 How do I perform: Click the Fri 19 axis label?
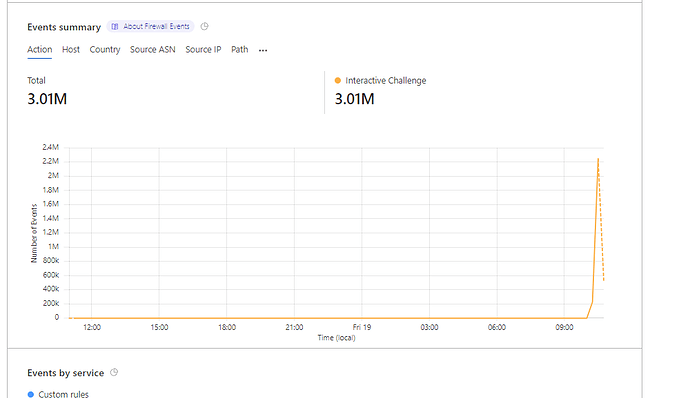(x=362, y=327)
